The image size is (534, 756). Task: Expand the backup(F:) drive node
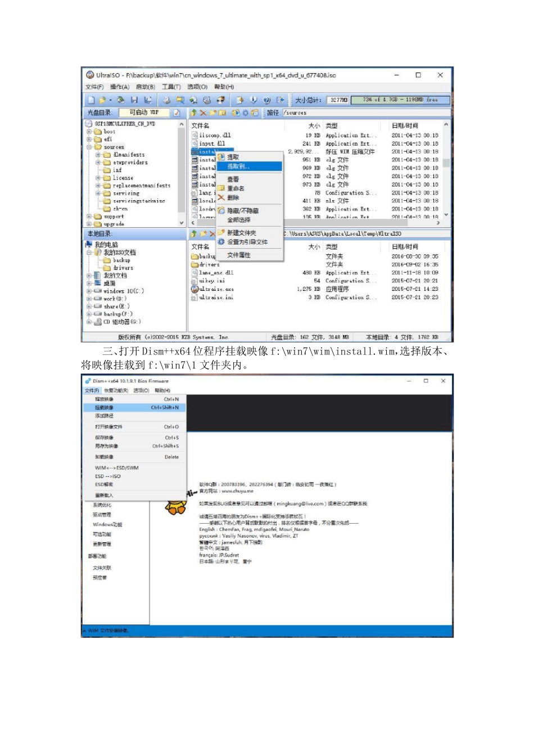pos(89,314)
